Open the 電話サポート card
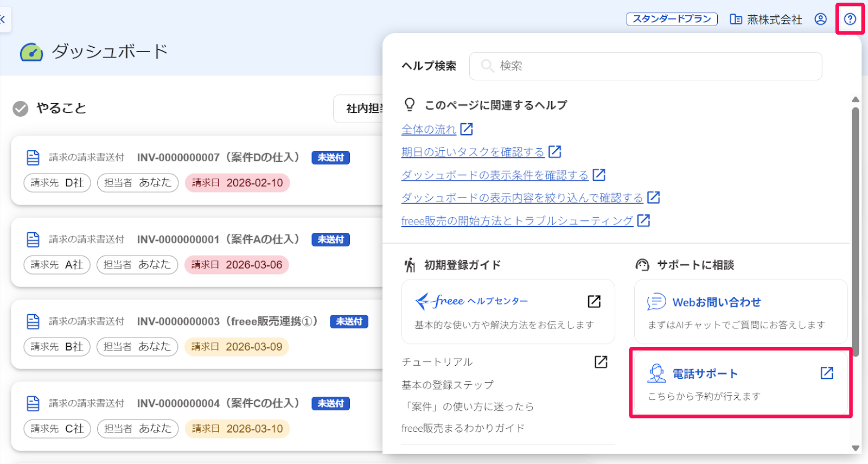Viewport: 868px width, 464px height. (741, 383)
